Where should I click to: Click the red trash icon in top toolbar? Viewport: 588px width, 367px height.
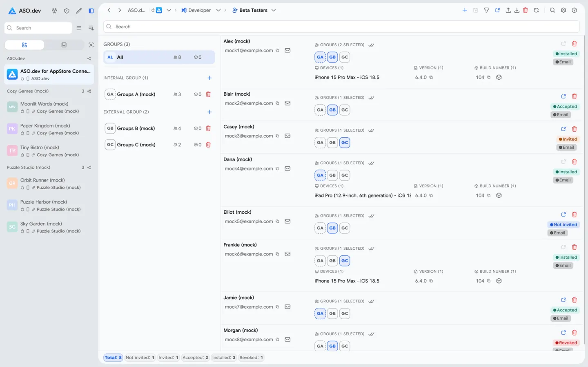[x=526, y=10]
